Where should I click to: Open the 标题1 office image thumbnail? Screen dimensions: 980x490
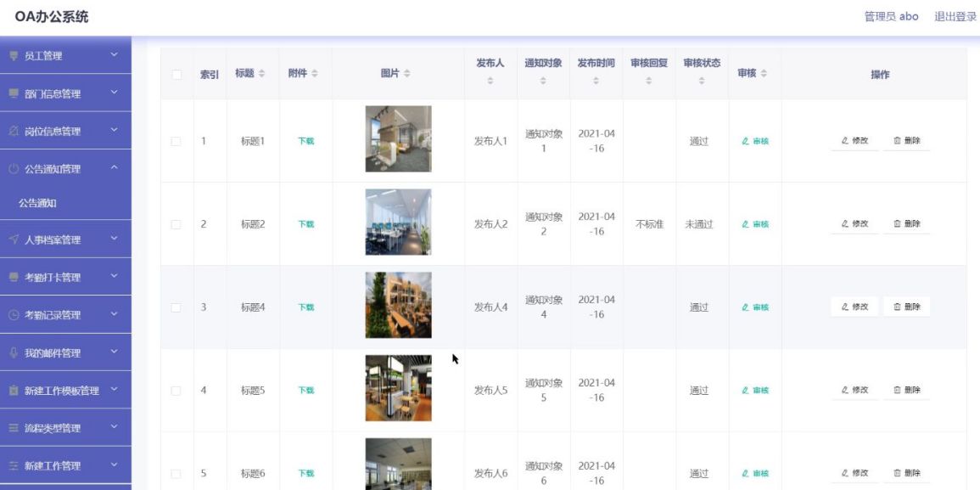[398, 139]
